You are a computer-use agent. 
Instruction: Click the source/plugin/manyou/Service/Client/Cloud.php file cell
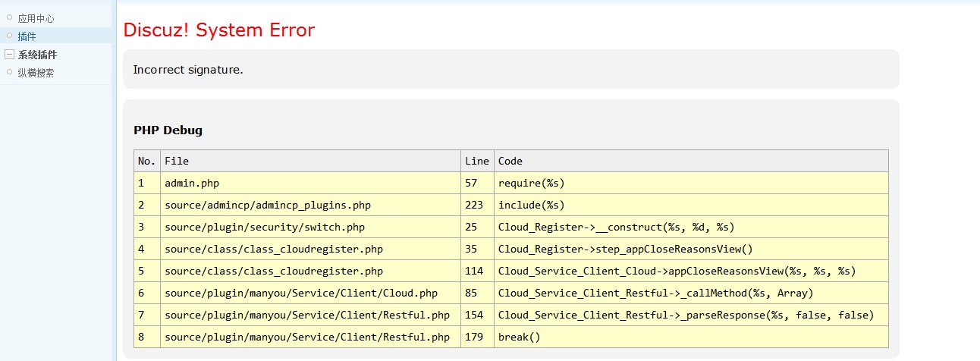click(300, 293)
